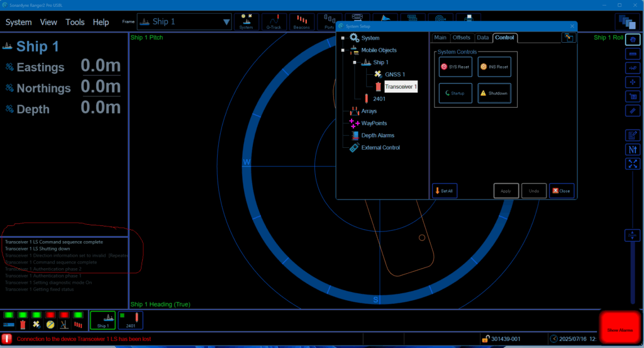
Task: Select Mobile Objects in the setup tree
Action: tap(379, 50)
